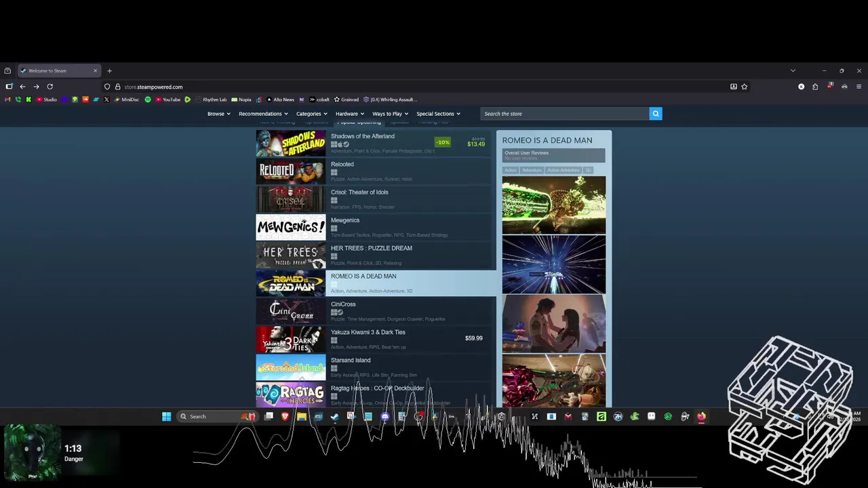Open the browser hamburger menu
Image resolution: width=868 pixels, height=488 pixels.
[x=859, y=87]
